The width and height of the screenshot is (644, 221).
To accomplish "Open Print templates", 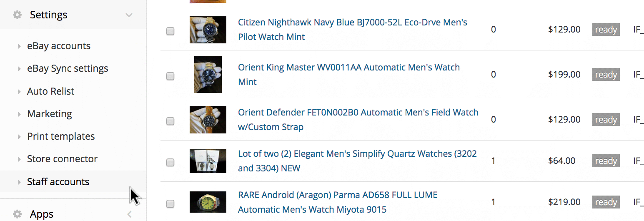I will tap(61, 136).
